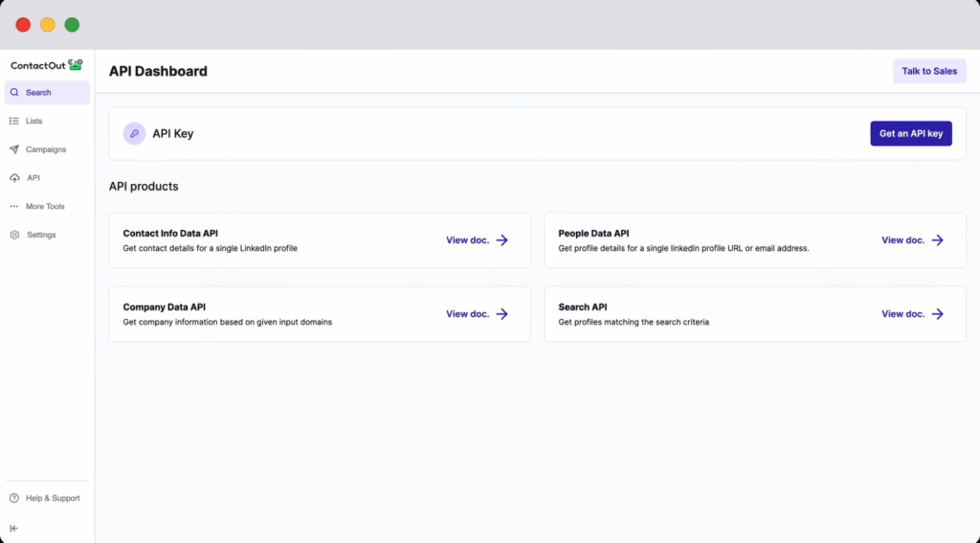Click the API cloud upload icon in the sidebar
The width and height of the screenshot is (980, 543).
click(x=14, y=178)
